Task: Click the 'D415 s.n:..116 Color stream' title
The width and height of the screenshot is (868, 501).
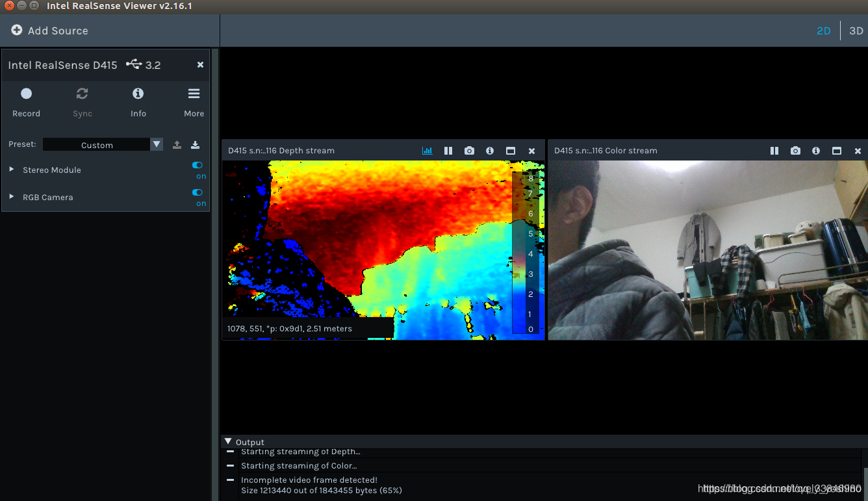Action: 606,151
